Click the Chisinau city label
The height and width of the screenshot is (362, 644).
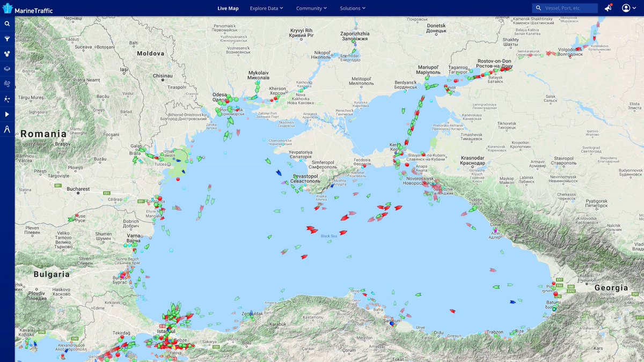coord(163,76)
